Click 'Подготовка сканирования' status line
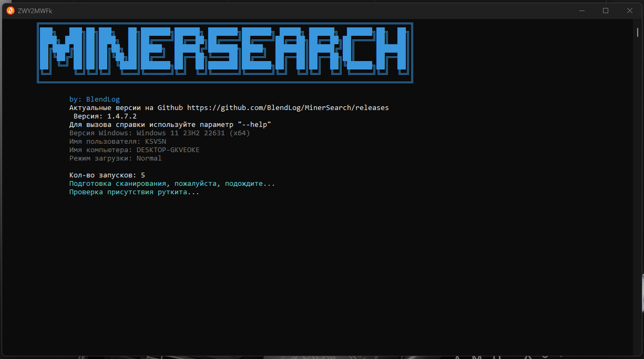This screenshot has width=644, height=359. click(172, 184)
